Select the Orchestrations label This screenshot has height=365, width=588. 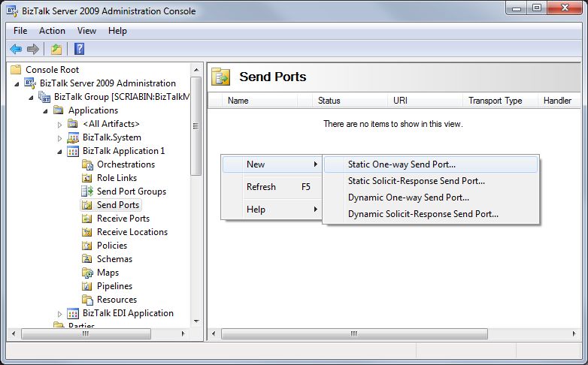(126, 164)
